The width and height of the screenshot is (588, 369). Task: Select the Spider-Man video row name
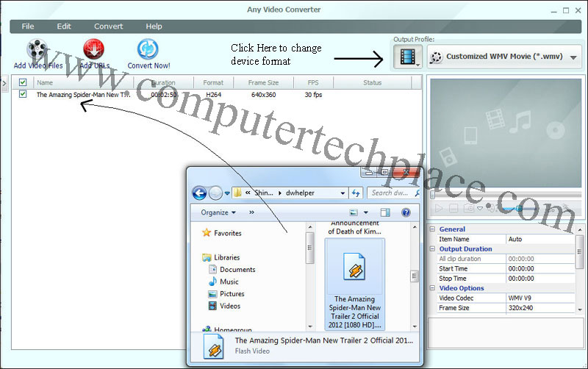pos(83,95)
